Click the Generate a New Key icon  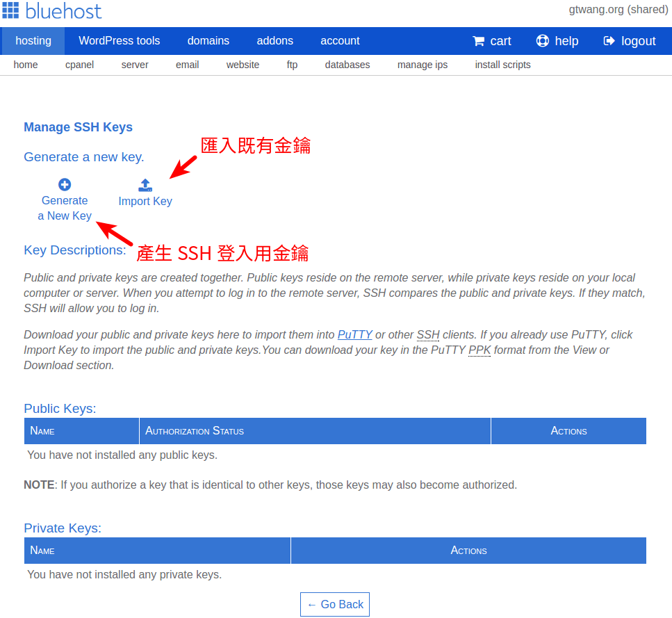[x=64, y=184]
